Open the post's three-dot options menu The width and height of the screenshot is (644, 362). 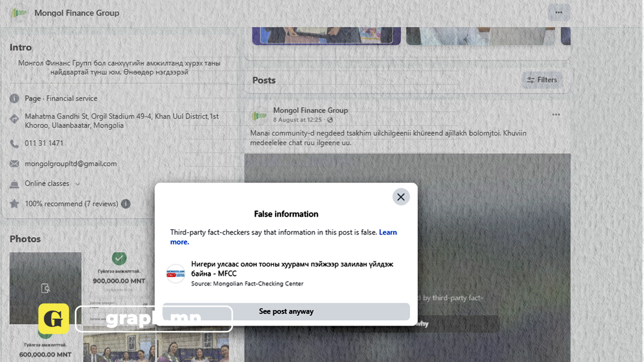click(x=556, y=115)
